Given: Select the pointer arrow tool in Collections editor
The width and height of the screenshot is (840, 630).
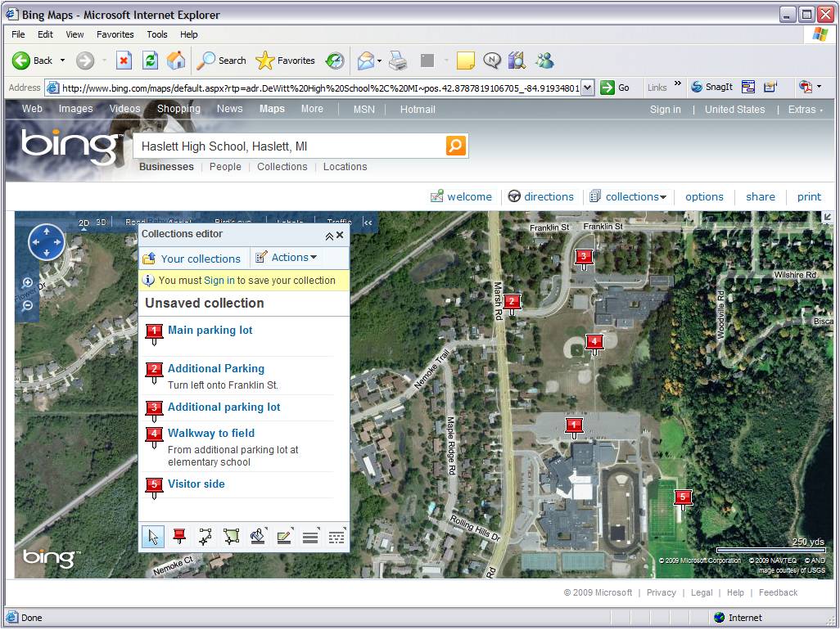Looking at the screenshot, I should click(153, 537).
